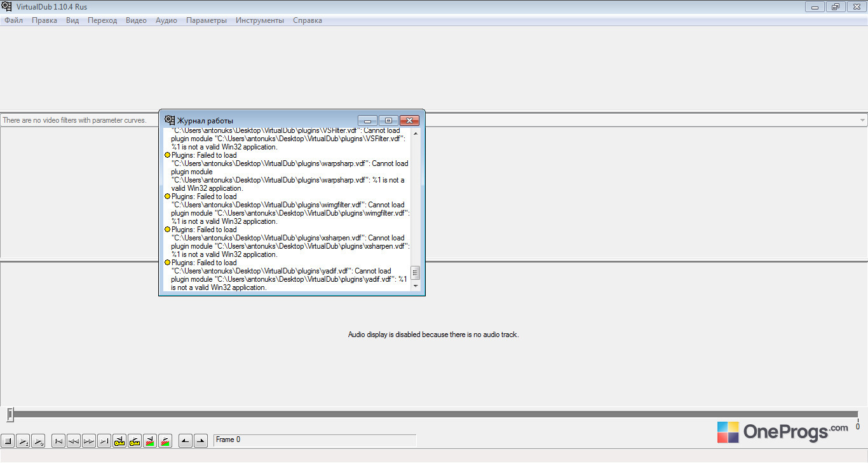Viewport: 868px width, 463px height.
Task: Click the log window scroll-down arrow
Action: (x=416, y=286)
